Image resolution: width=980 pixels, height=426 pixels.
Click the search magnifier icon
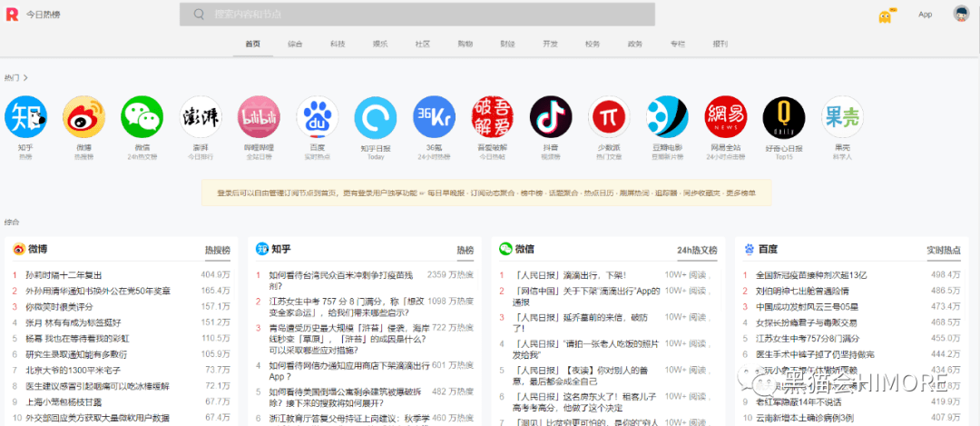[199, 15]
